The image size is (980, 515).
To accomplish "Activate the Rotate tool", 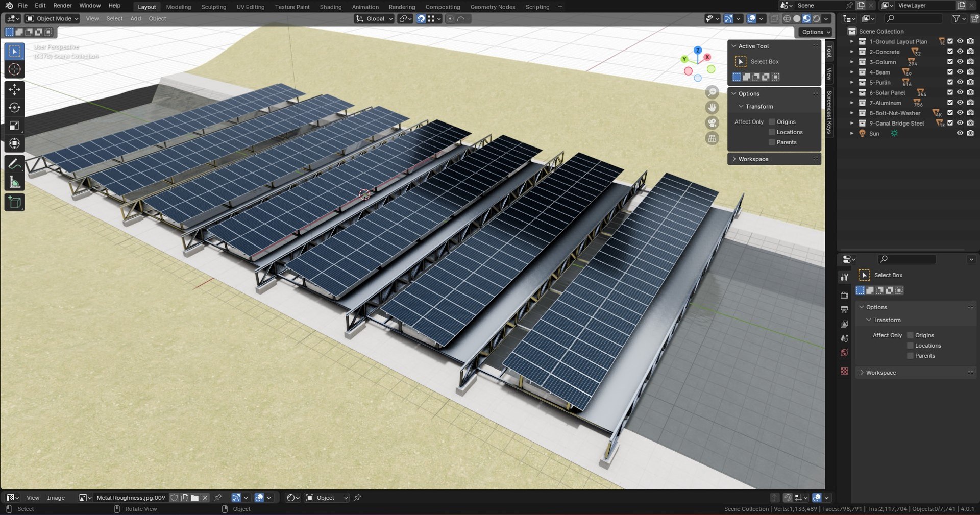I will pyautogui.click(x=14, y=108).
